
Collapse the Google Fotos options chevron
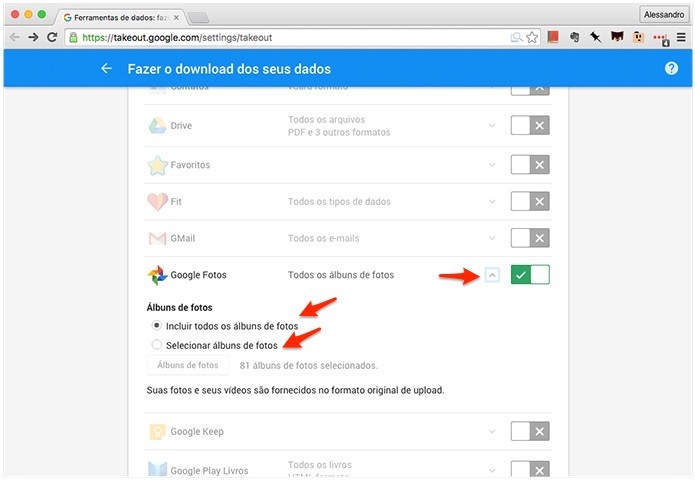coord(492,275)
